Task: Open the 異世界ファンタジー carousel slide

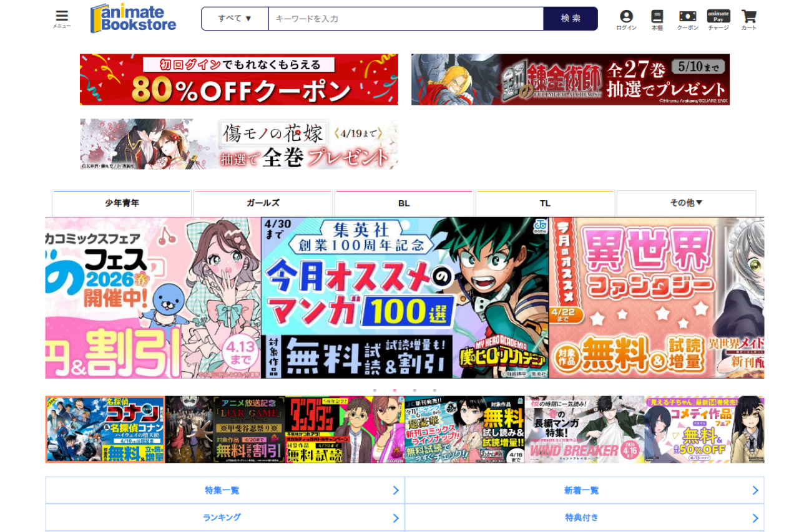Action: [x=657, y=297]
